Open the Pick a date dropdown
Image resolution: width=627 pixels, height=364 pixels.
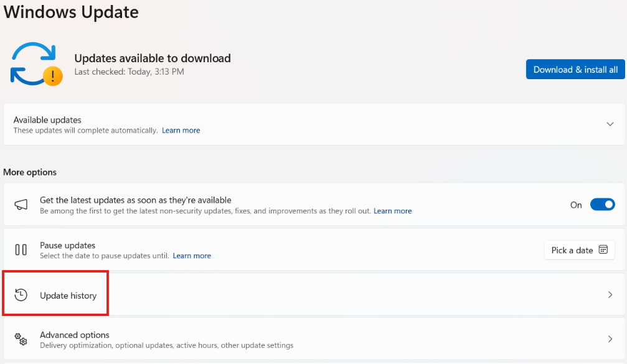point(579,250)
